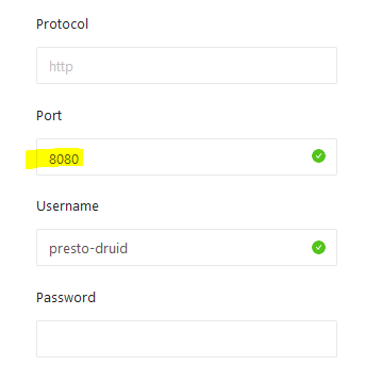The image size is (365, 365).
Task: Click the Username label
Action: click(67, 206)
